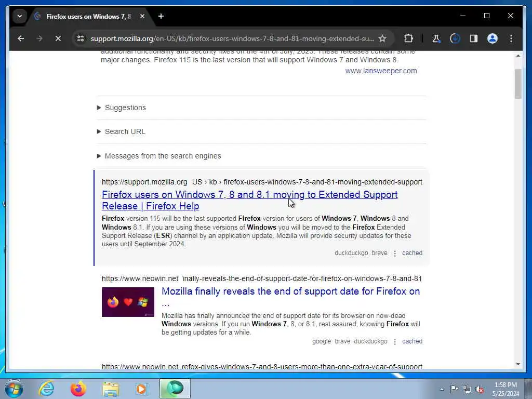Show hidden system tray icons
Image resolution: width=532 pixels, height=399 pixels.
(442, 389)
